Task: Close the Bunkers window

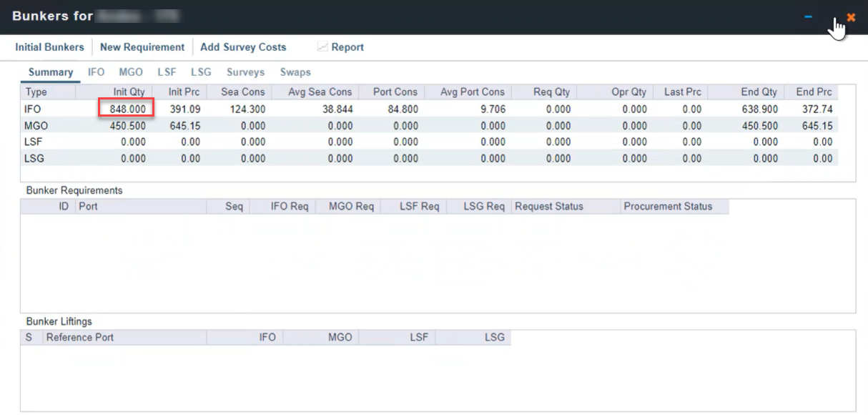Action: point(851,17)
